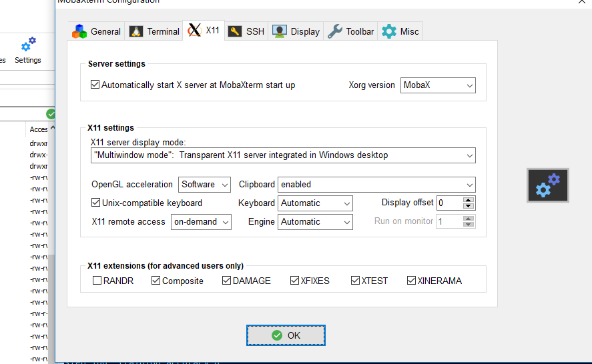Click the penguin Terminal icon

[136, 31]
